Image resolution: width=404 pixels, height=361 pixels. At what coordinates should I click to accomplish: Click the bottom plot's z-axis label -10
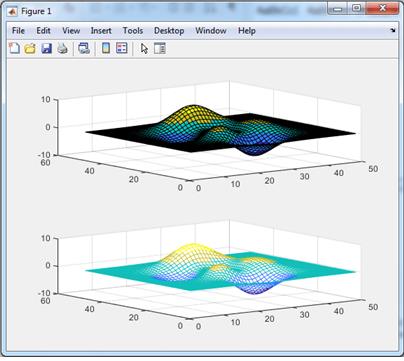click(x=44, y=293)
